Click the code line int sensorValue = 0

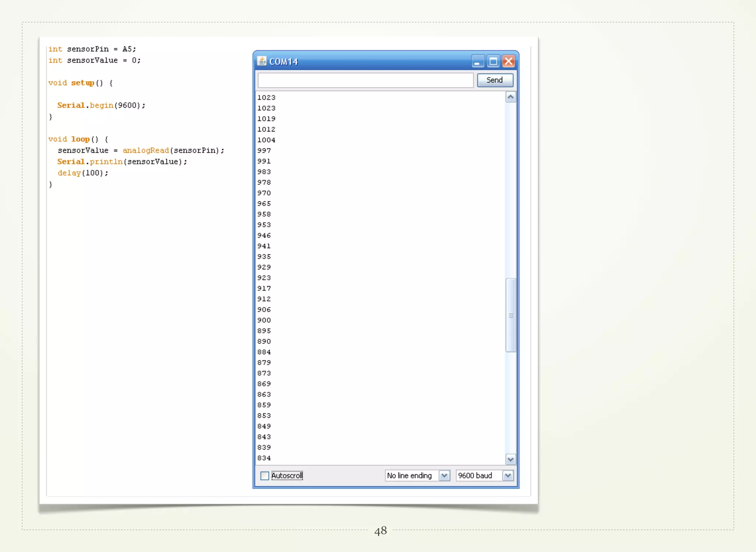pos(94,60)
